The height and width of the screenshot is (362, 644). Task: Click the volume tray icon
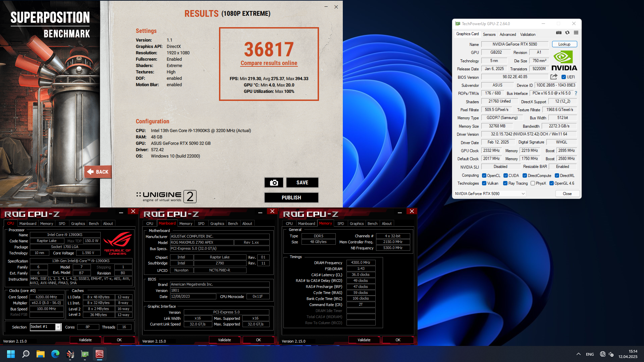(x=611, y=354)
